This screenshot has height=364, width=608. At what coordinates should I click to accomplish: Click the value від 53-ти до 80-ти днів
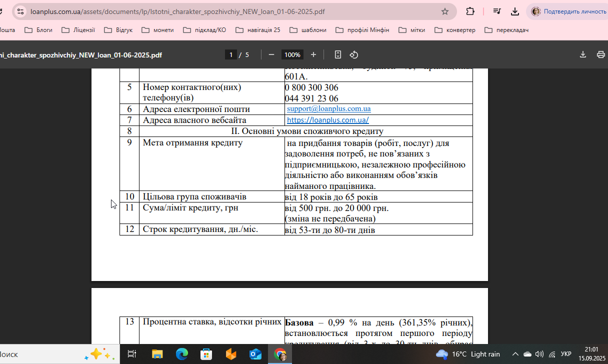(330, 230)
